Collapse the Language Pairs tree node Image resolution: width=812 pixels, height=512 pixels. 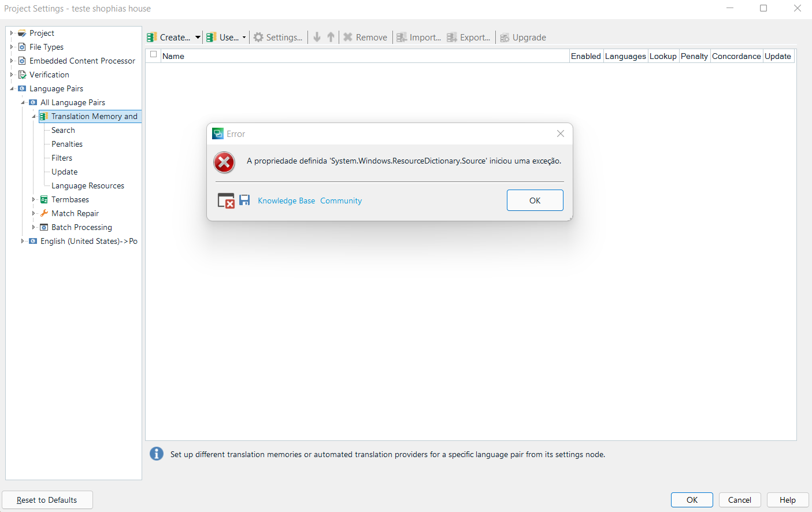pyautogui.click(x=11, y=88)
